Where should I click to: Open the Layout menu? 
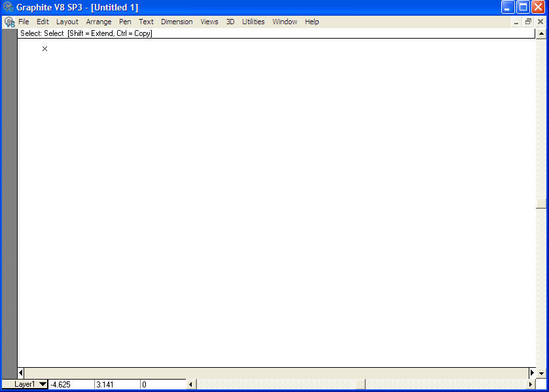(67, 22)
